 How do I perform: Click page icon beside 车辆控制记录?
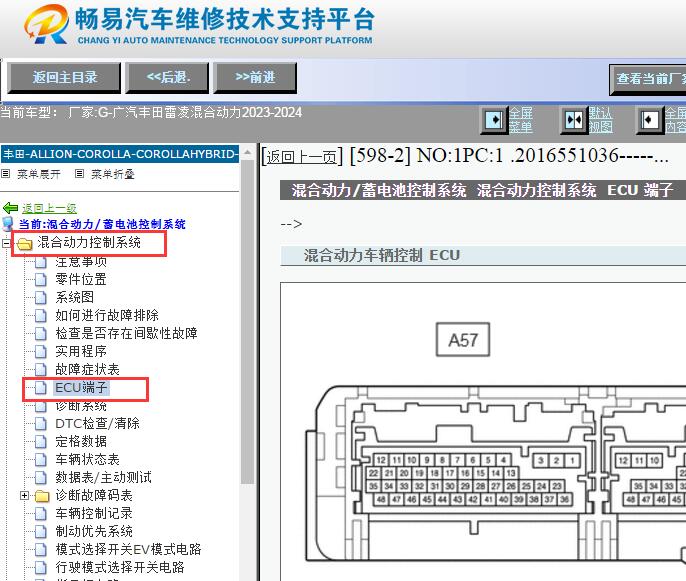tap(41, 514)
